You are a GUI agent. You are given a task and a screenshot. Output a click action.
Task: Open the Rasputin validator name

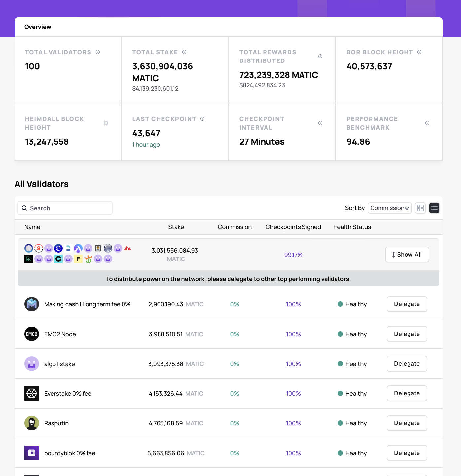coord(56,423)
